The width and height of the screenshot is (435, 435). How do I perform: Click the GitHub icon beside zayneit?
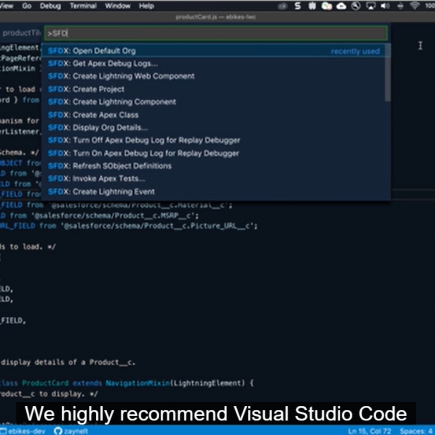pos(58,431)
